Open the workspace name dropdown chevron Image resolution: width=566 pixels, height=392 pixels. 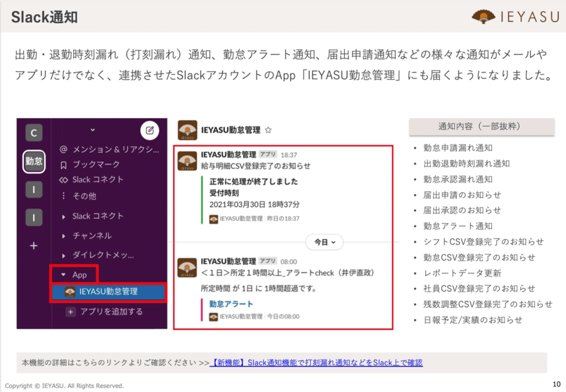(x=93, y=130)
